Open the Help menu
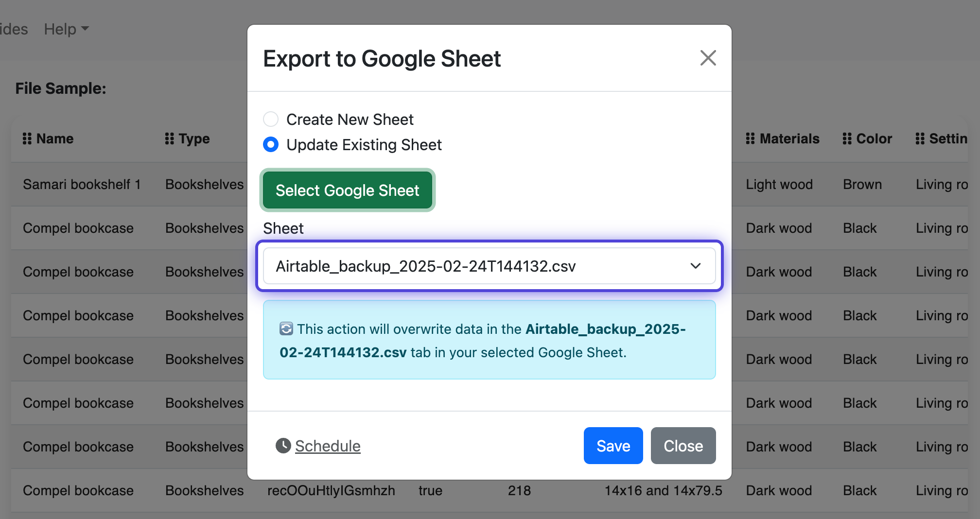The height and width of the screenshot is (519, 980). point(66,29)
